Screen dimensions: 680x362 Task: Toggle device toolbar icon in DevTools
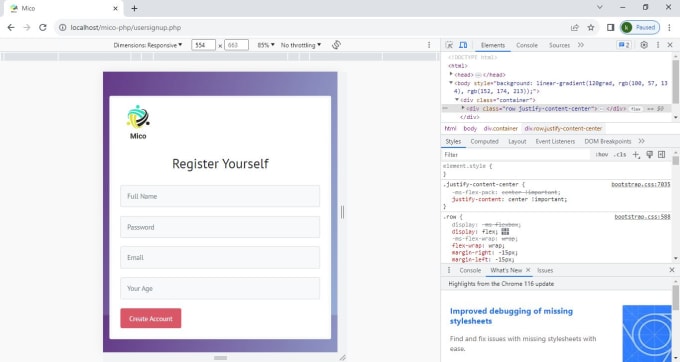[x=463, y=45]
